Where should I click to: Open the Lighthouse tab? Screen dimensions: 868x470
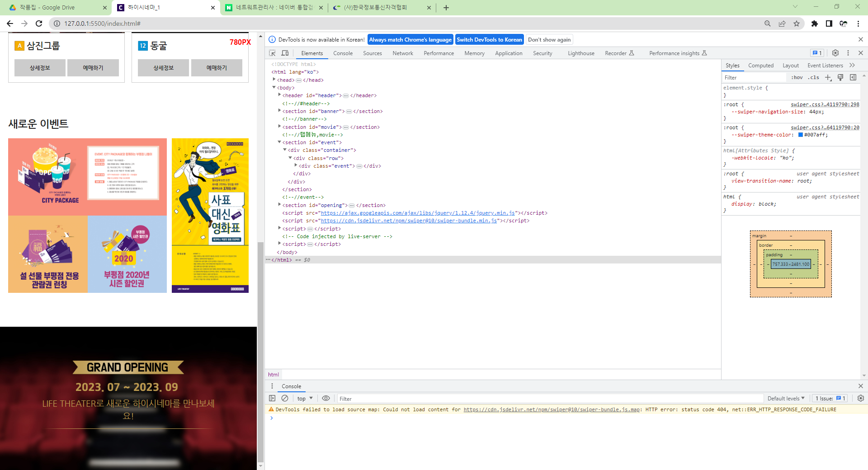tap(581, 53)
